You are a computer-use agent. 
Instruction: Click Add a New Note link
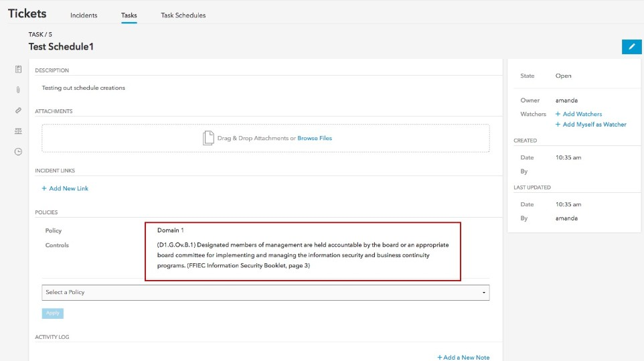(x=463, y=358)
